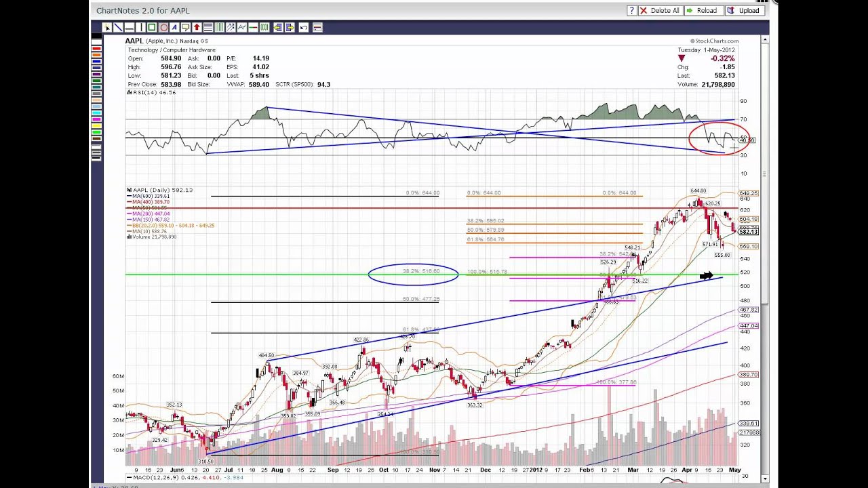This screenshot has width=868, height=488.
Task: Choose the thickest line width option
Action: [x=96, y=158]
